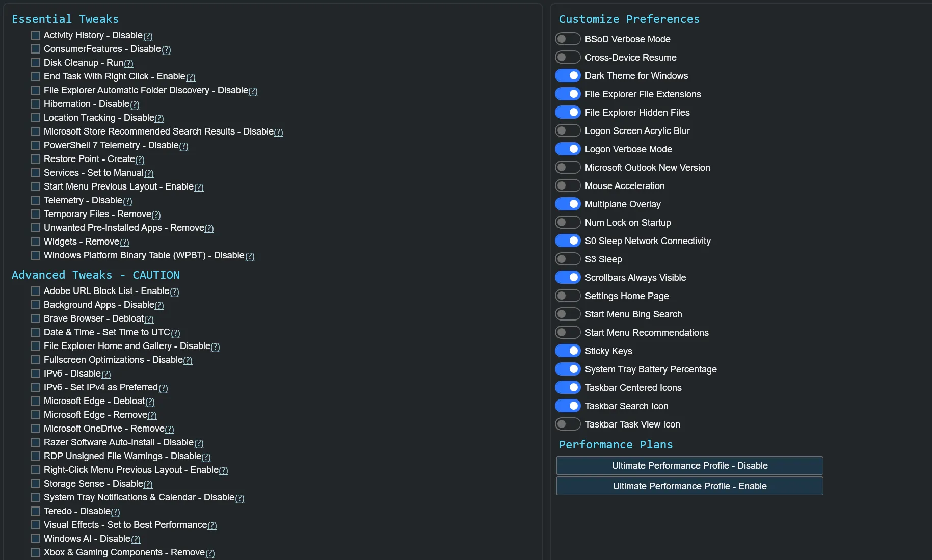This screenshot has width=932, height=560.
Task: Open help (?) for Brave Browser - Debloat
Action: click(x=149, y=319)
